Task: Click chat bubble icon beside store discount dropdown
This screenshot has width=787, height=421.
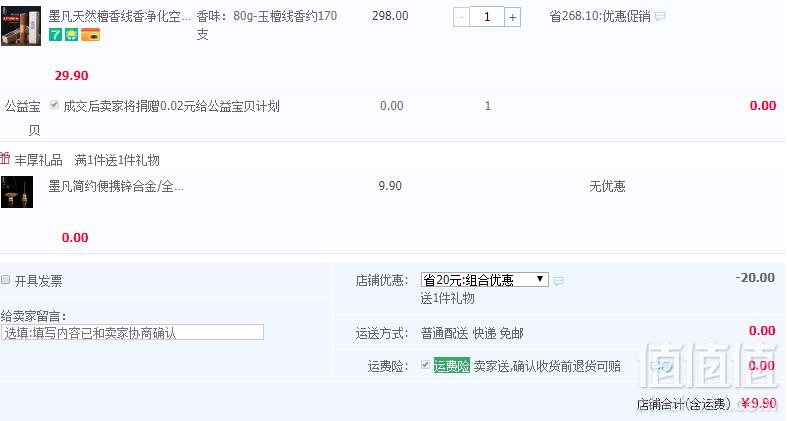Action: [559, 281]
